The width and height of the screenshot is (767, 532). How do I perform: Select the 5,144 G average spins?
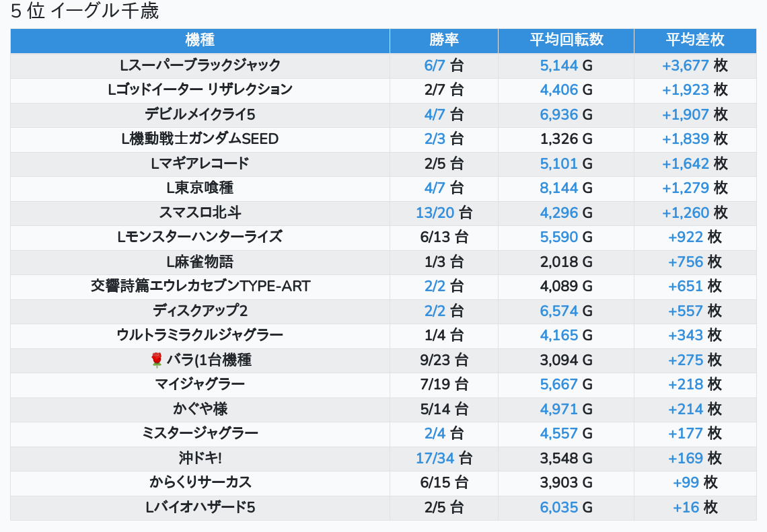pyautogui.click(x=566, y=65)
